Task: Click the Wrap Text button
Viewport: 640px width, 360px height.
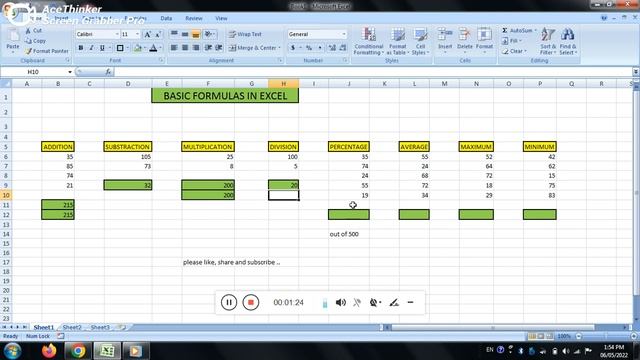Action: click(x=245, y=34)
